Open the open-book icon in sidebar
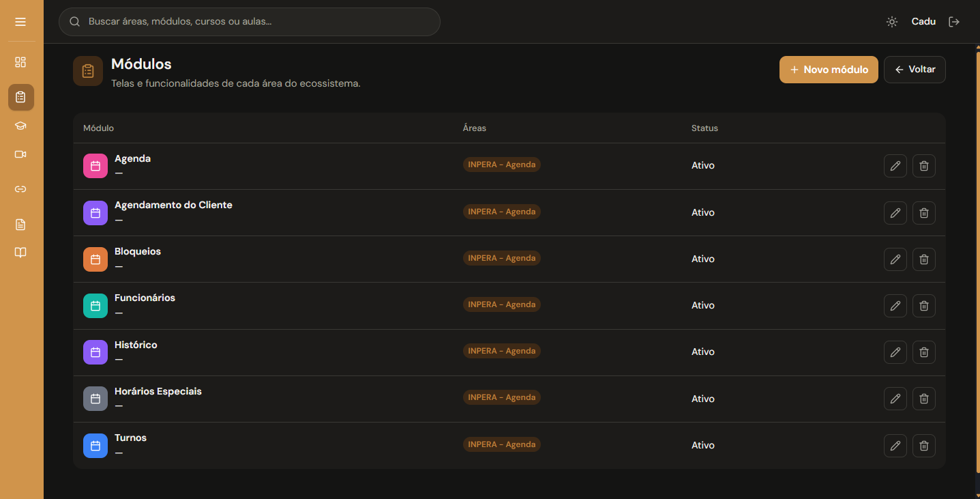Image resolution: width=980 pixels, height=499 pixels. point(20,253)
